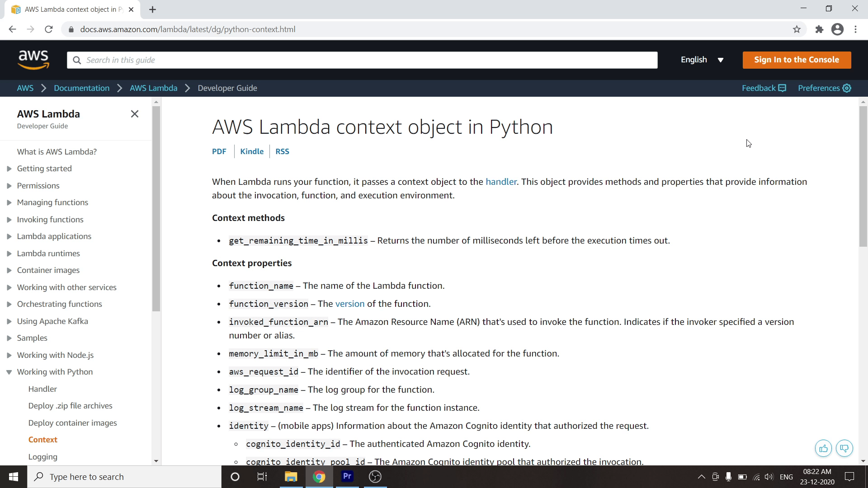
Task: Open the Preferences gear icon
Action: 847,88
